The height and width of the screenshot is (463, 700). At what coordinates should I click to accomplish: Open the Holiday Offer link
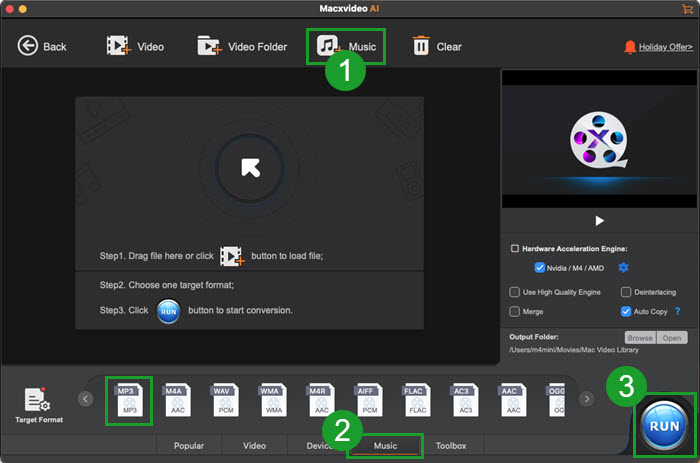click(x=666, y=47)
